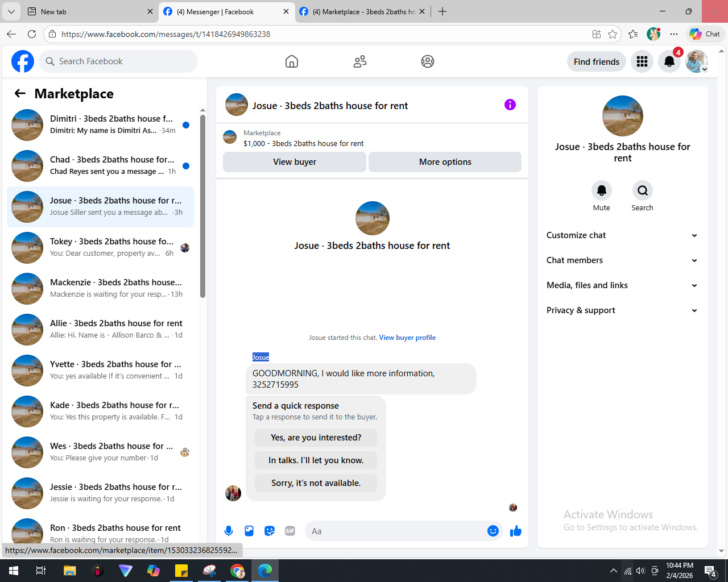This screenshot has height=582, width=728.
Task: Expand Chat members section
Action: point(622,260)
